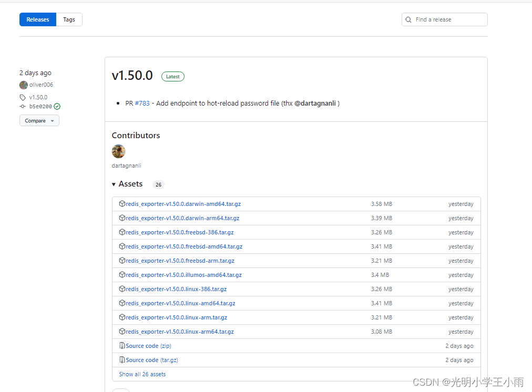The image size is (532, 392).
Task: Click the Contributors heading
Action: point(136,136)
